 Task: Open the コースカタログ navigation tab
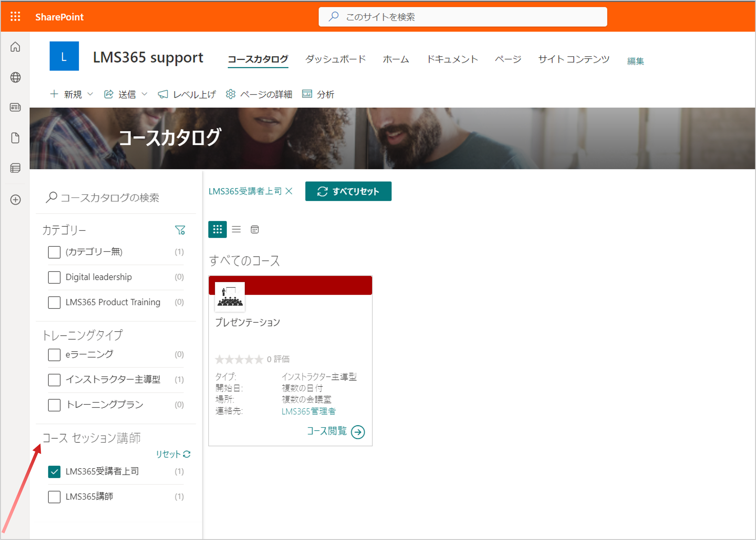pos(258,59)
